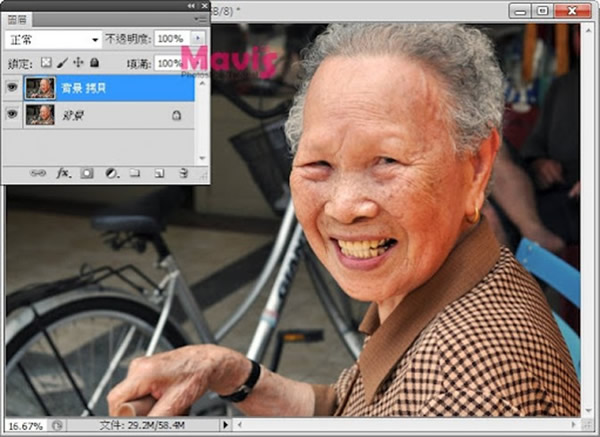This screenshot has width=600, height=437.
Task: Expand the 不透明度 opacity slider arrow
Action: pos(196,39)
